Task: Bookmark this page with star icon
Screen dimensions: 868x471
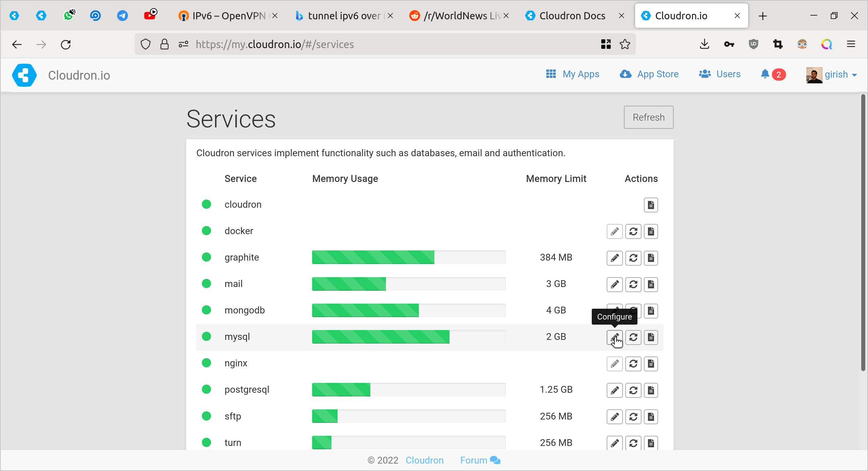Action: tap(625, 44)
